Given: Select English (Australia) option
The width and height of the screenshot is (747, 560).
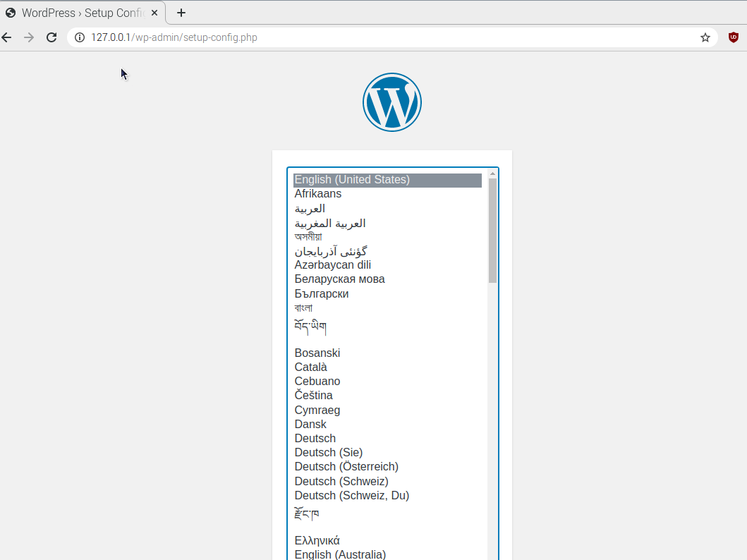Looking at the screenshot, I should [388, 555].
